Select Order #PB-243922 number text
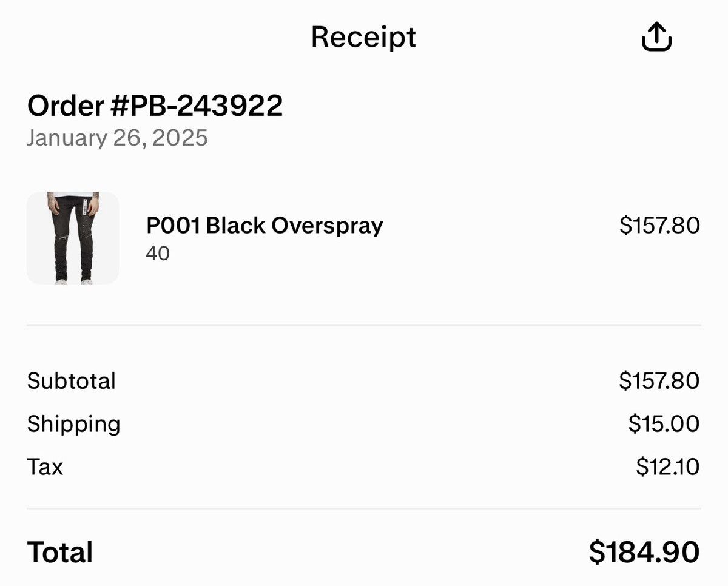728x586 pixels. [155, 106]
